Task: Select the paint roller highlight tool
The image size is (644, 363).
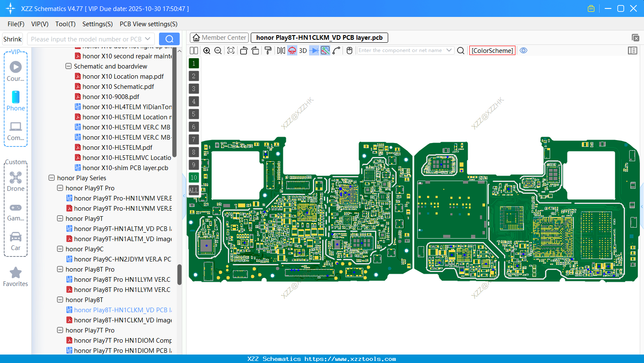Action: [268, 50]
